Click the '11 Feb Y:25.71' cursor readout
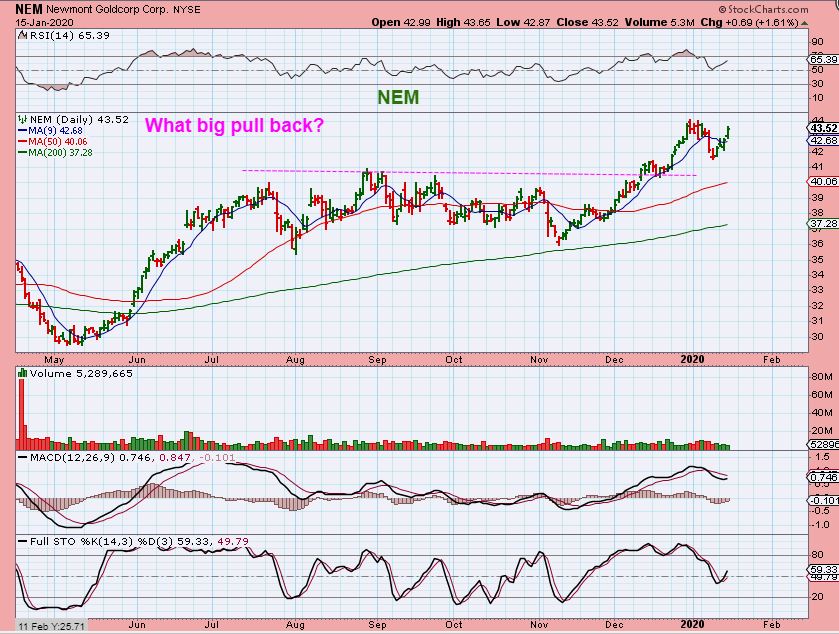Image resolution: width=839 pixels, height=634 pixels. [x=51, y=626]
